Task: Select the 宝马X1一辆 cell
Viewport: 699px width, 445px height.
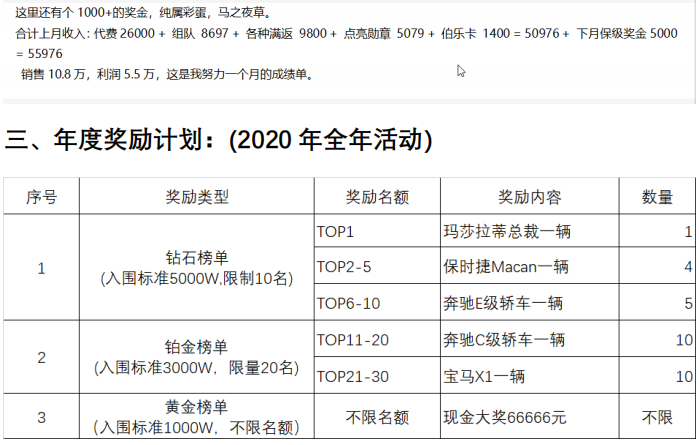Action: pos(530,376)
